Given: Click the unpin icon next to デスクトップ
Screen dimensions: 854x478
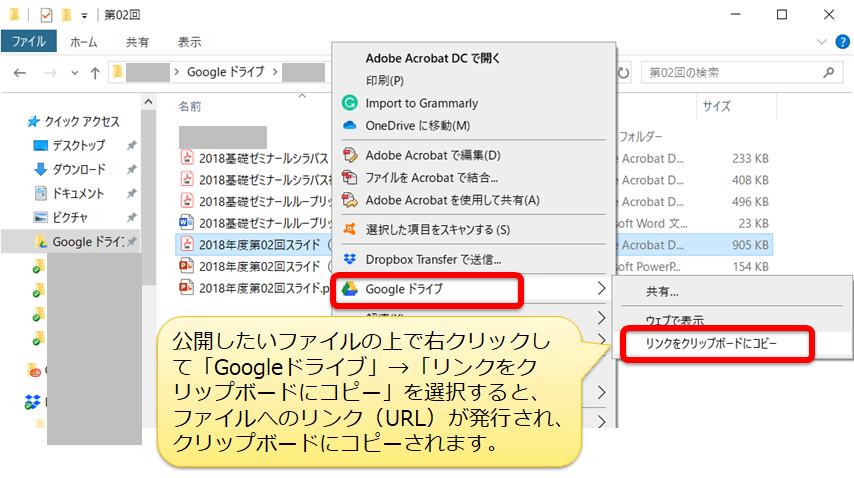Looking at the screenshot, I should tap(131, 145).
